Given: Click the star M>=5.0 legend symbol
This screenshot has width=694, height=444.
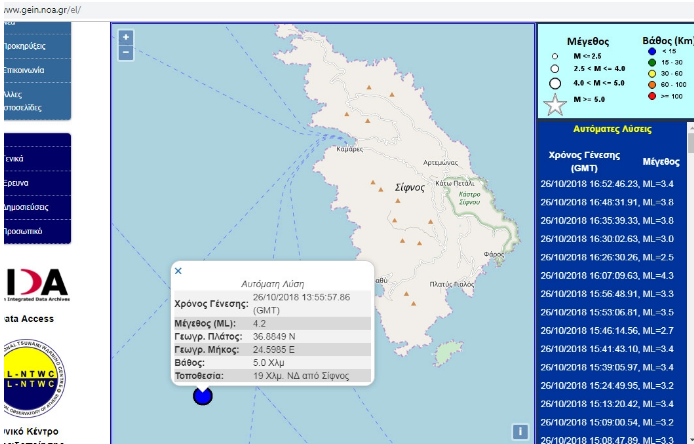Looking at the screenshot, I should 554,104.
